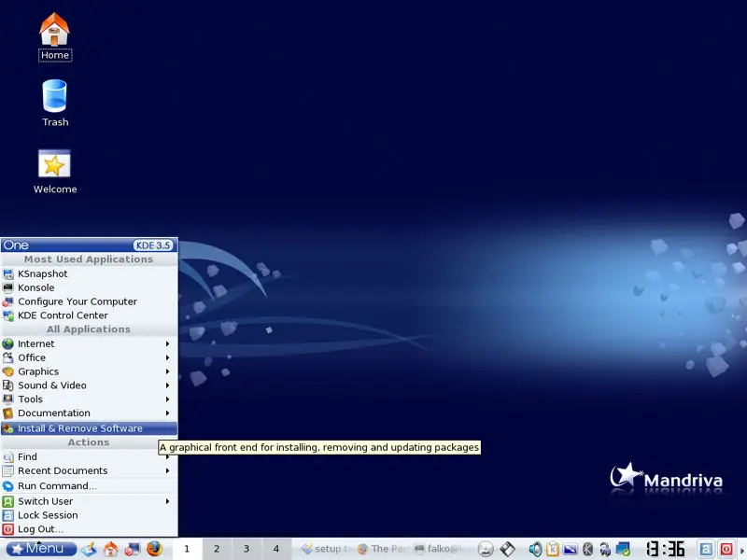Screen dimensions: 747x560
Task: Switch to virtual desktop 1
Action: coord(187,549)
